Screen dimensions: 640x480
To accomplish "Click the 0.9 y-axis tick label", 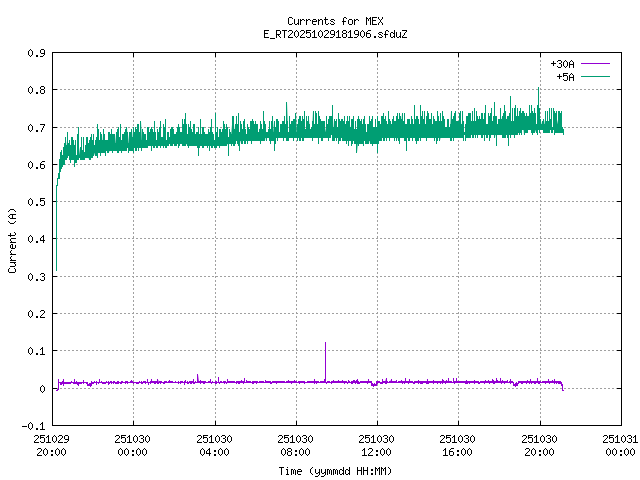I will 36,53.
